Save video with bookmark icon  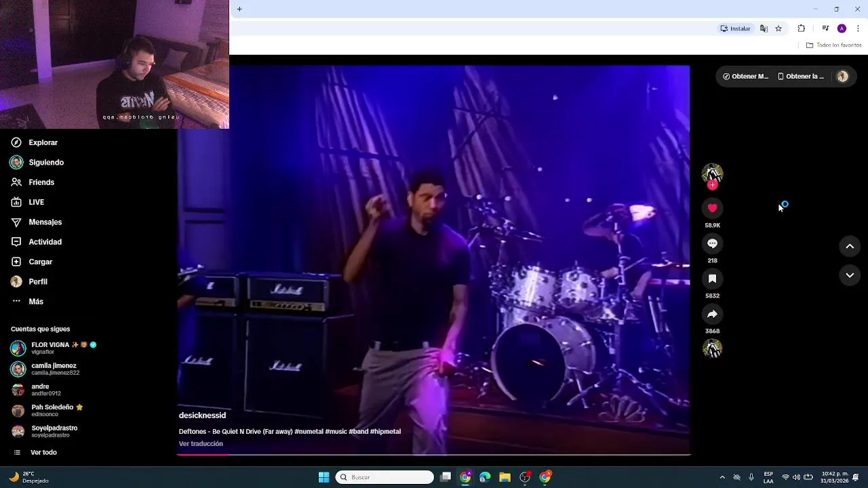click(712, 279)
